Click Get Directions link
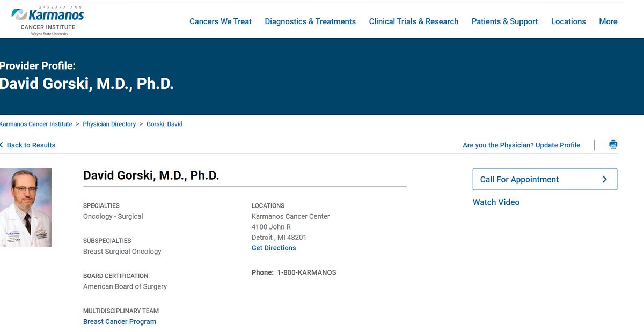The width and height of the screenshot is (644, 332). [274, 248]
